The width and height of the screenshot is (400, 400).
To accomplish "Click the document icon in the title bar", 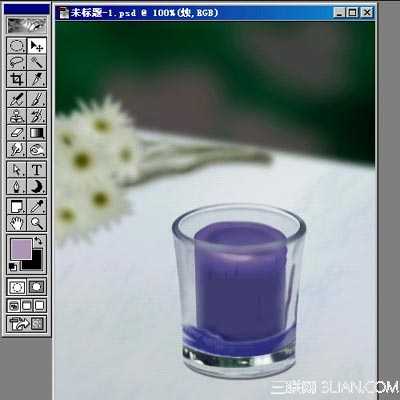I will coord(63,13).
